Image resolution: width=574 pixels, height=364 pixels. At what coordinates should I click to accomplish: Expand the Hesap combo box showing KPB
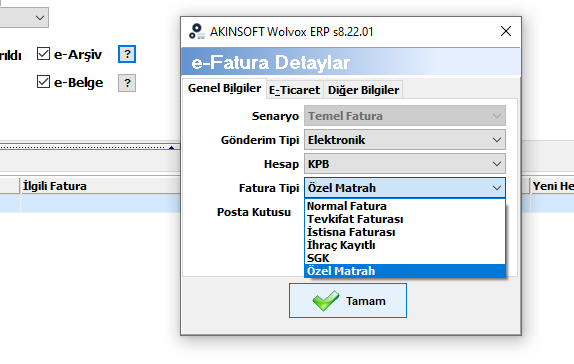(405, 164)
